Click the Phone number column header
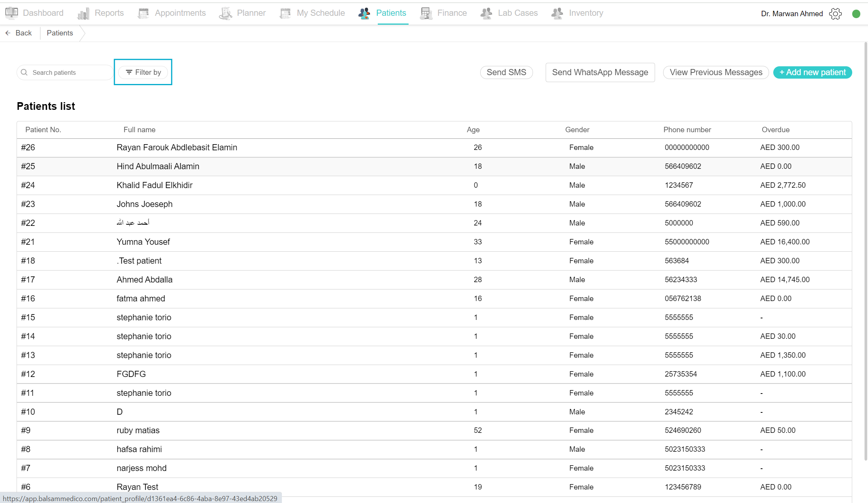 (687, 130)
